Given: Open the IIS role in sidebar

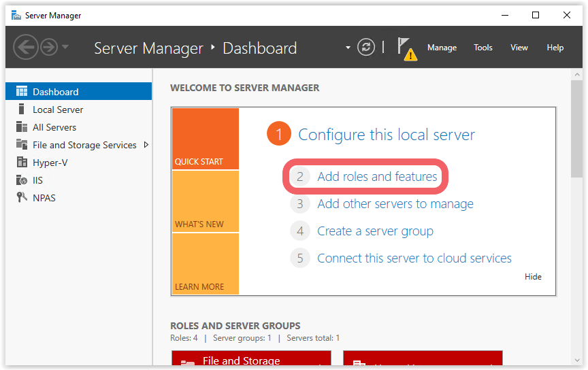Looking at the screenshot, I should coord(38,180).
